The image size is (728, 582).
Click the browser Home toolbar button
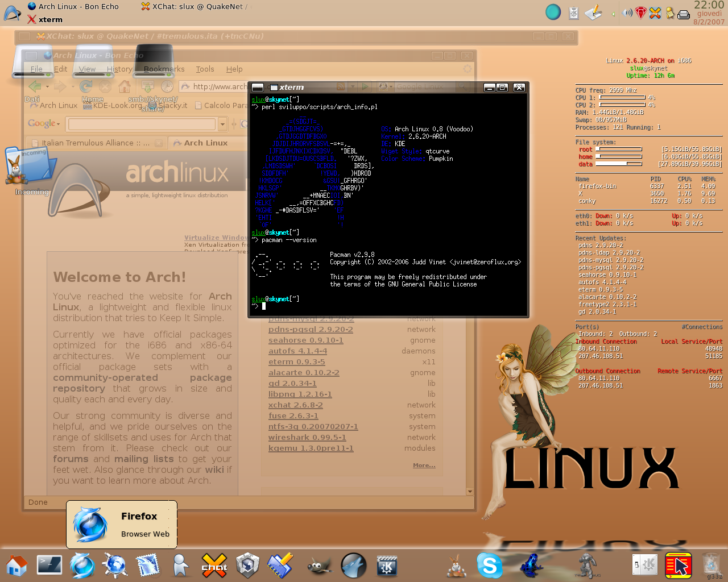[x=125, y=86]
